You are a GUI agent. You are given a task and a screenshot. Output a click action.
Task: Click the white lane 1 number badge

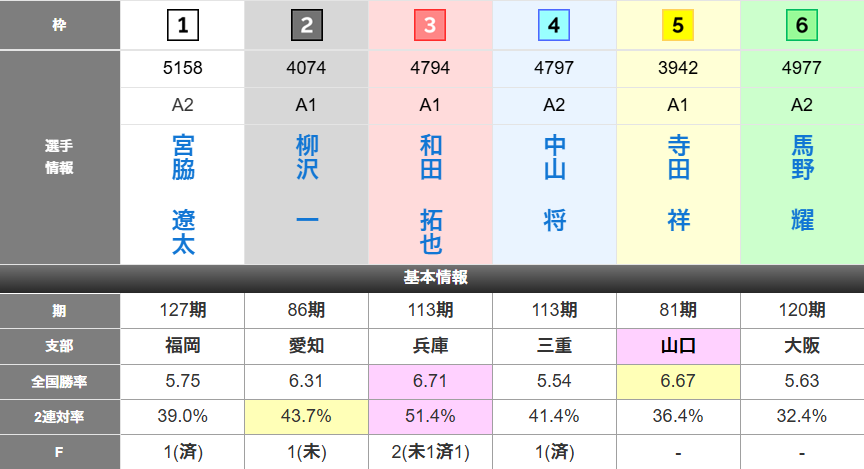[x=183, y=25]
